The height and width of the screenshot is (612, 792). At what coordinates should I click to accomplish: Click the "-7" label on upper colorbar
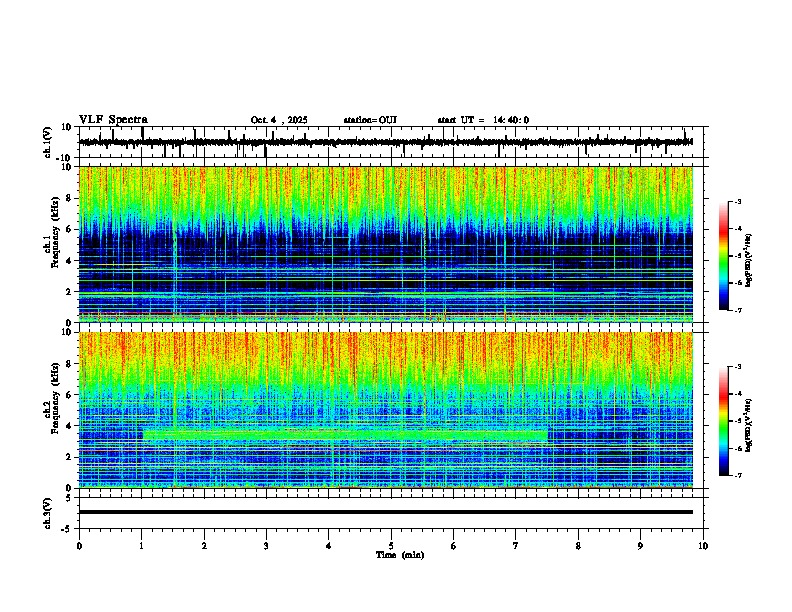pos(737,310)
